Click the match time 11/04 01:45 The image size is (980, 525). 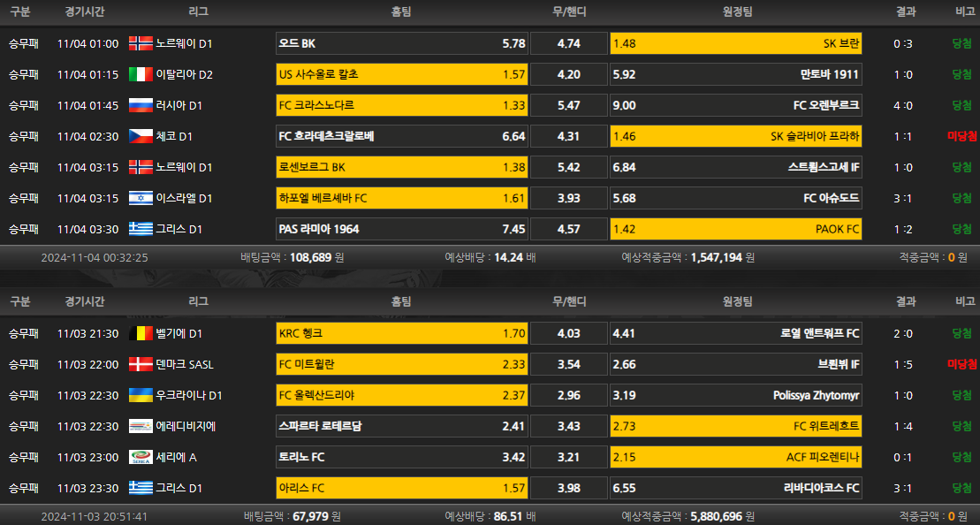[x=87, y=106]
